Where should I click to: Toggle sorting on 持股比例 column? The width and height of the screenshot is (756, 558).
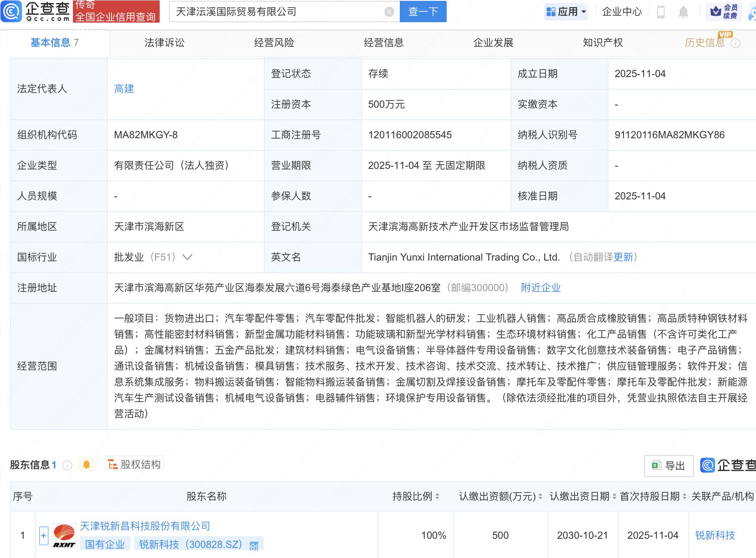[x=437, y=497]
